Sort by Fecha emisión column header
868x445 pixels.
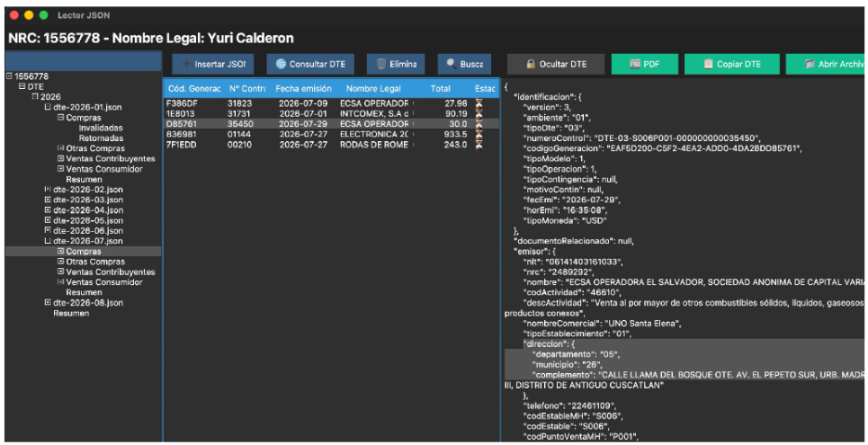303,89
